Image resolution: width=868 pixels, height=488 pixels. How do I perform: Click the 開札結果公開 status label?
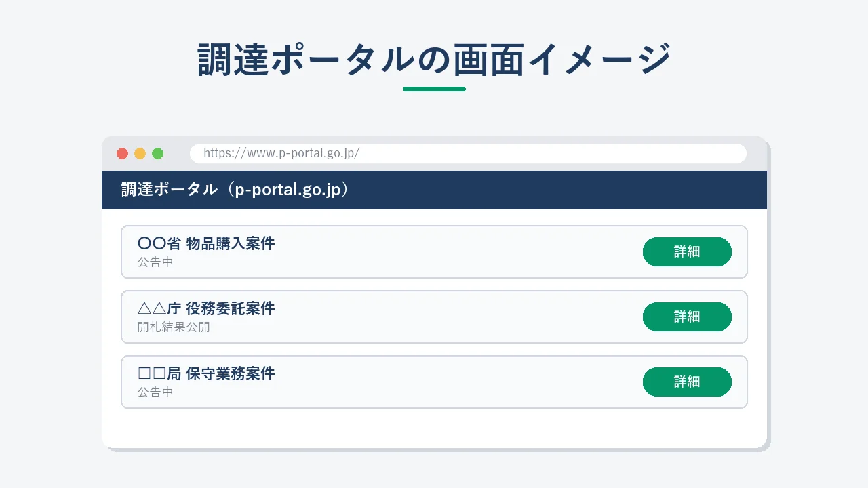pyautogui.click(x=174, y=327)
